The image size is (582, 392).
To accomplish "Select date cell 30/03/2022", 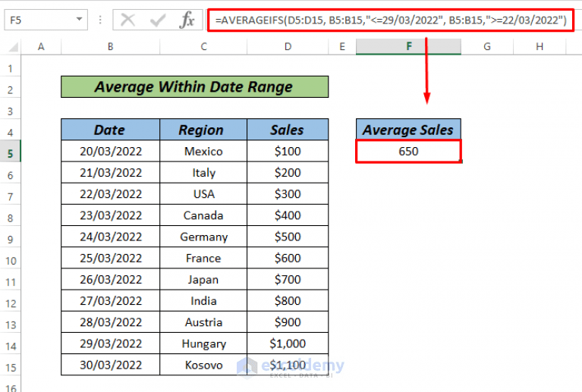I will pos(110,365).
